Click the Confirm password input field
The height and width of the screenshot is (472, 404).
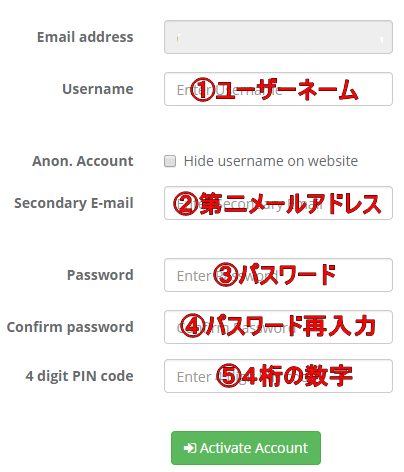278,327
